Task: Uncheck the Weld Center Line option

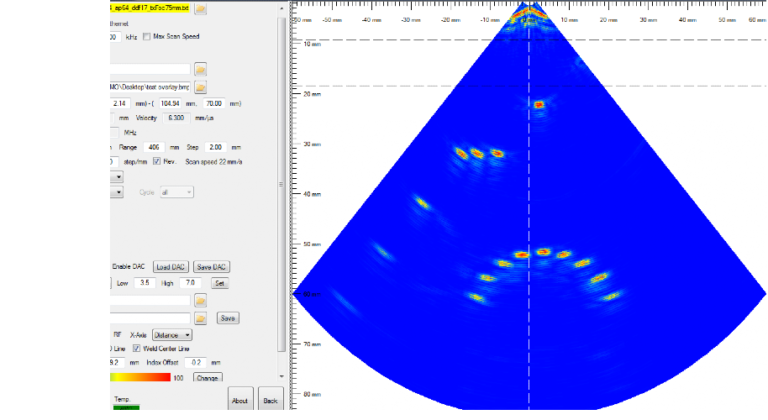Action: pyautogui.click(x=137, y=348)
